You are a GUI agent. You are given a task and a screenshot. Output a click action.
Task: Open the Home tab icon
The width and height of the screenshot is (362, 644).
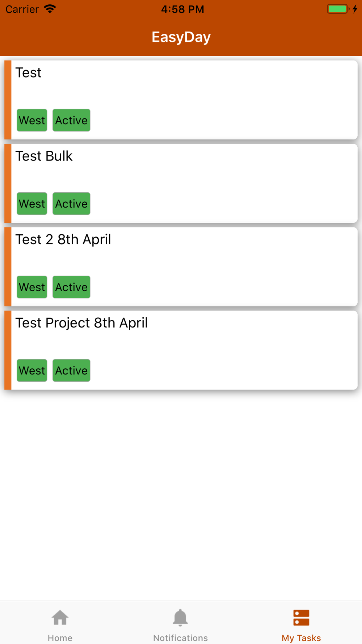60,618
